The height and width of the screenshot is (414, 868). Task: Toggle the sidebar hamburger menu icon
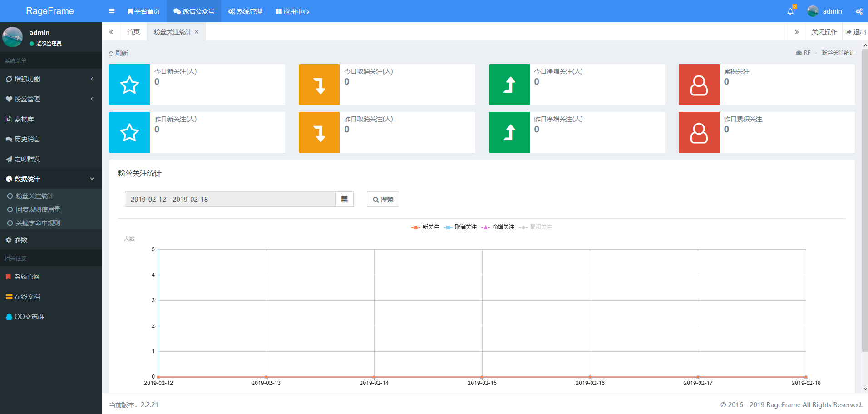point(112,11)
